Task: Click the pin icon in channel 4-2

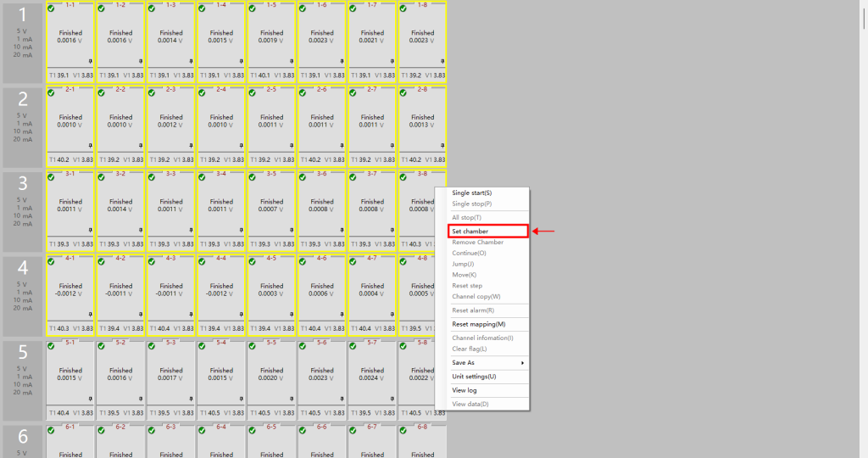Action: click(142, 314)
